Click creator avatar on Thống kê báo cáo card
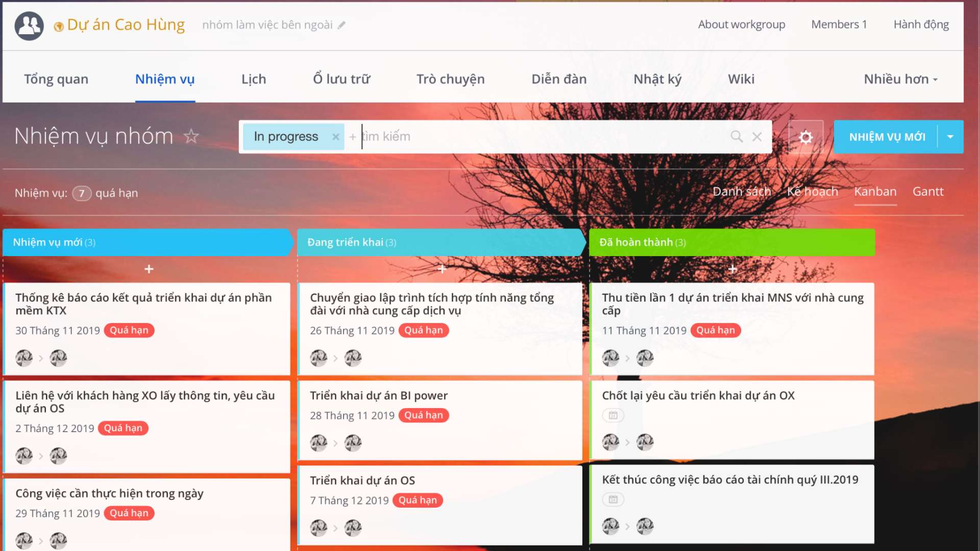This screenshot has height=551, width=980. [24, 358]
